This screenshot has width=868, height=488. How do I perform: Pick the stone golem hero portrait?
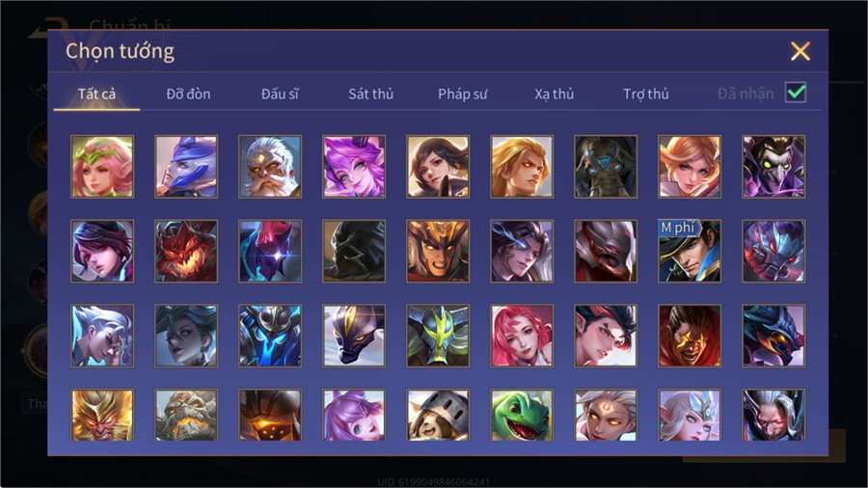186,415
